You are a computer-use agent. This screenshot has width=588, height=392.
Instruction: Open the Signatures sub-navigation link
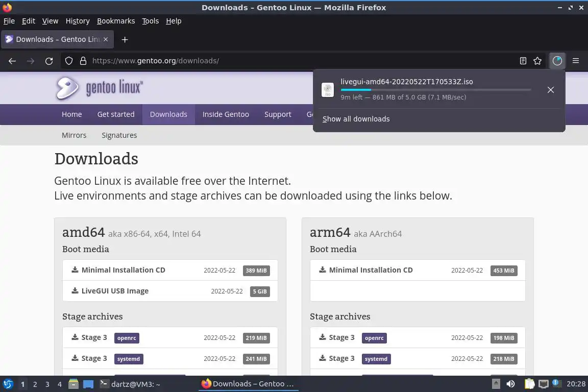coord(119,135)
